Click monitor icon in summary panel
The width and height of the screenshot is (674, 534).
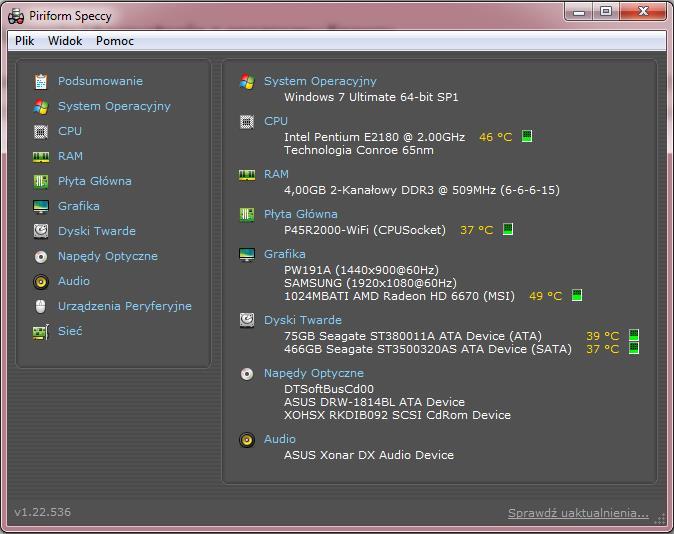(x=247, y=255)
